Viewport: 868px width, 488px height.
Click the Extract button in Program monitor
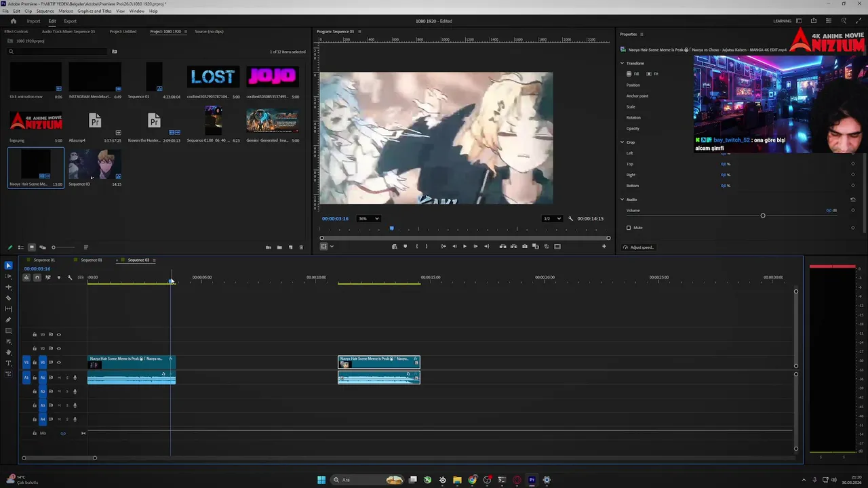point(513,246)
